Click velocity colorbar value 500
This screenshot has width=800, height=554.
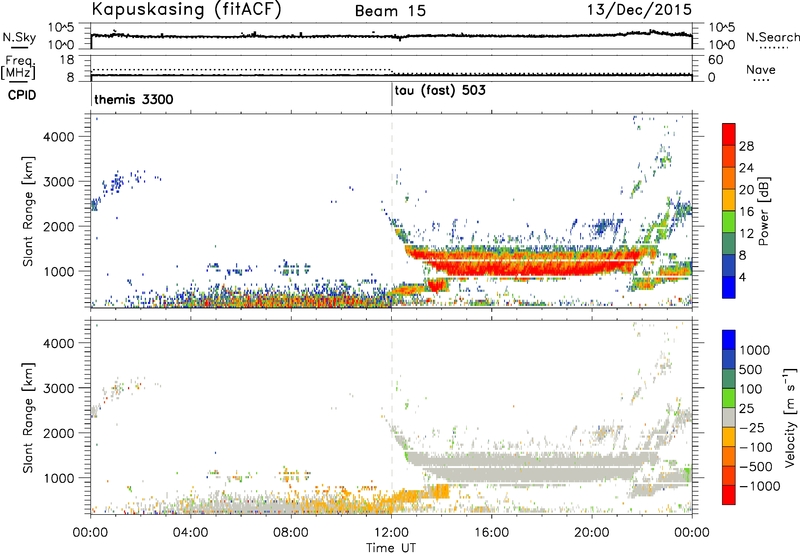click(751, 369)
